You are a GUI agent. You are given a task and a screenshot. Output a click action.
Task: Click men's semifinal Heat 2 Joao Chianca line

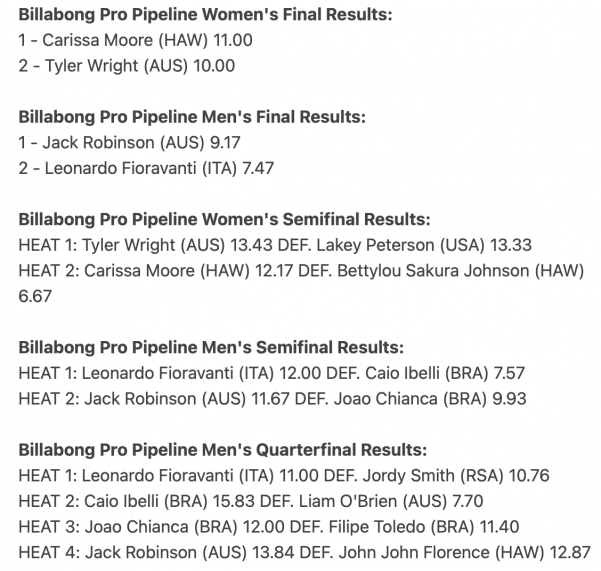coord(273,399)
